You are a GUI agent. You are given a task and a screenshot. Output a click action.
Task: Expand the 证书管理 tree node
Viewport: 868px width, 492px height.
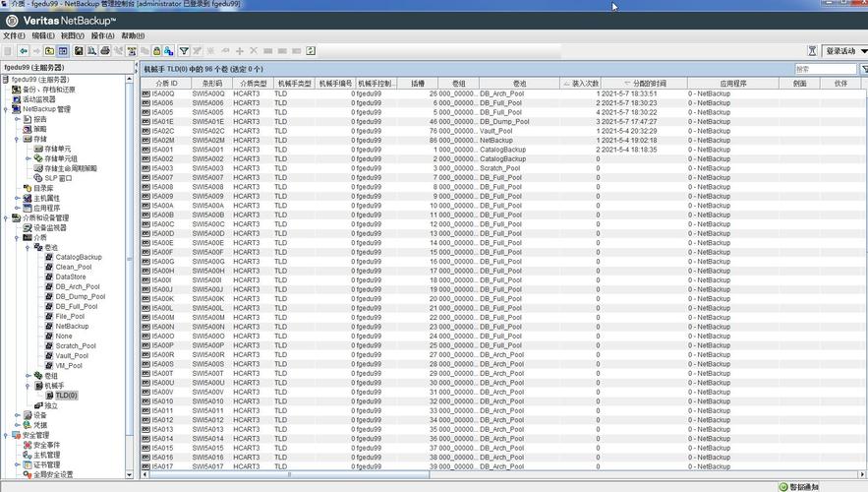click(x=17, y=464)
